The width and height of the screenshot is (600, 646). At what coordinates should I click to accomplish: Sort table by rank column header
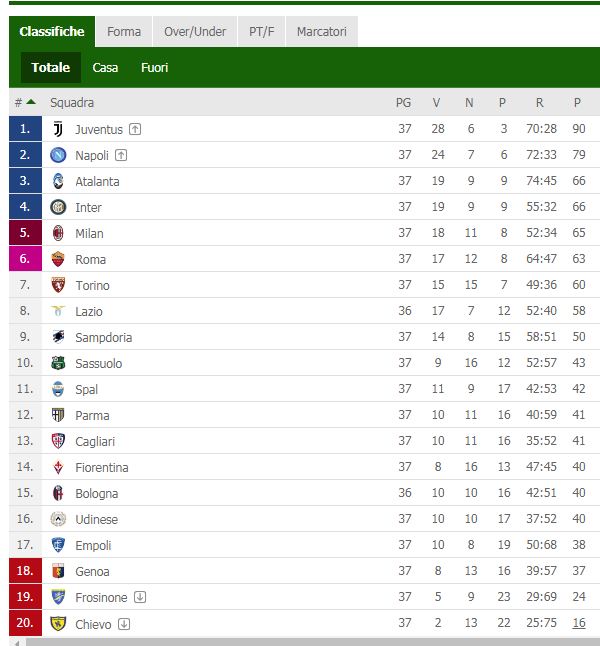[24, 102]
